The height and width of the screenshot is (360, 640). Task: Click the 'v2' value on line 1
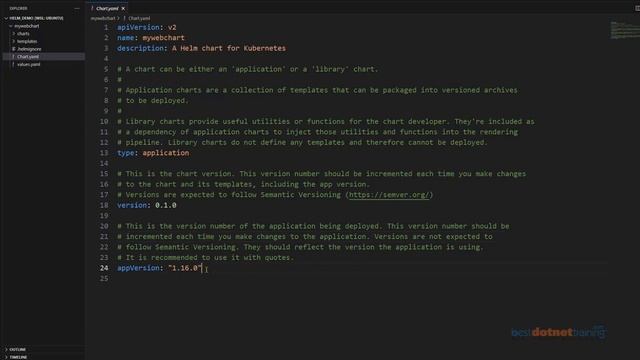pyautogui.click(x=172, y=27)
